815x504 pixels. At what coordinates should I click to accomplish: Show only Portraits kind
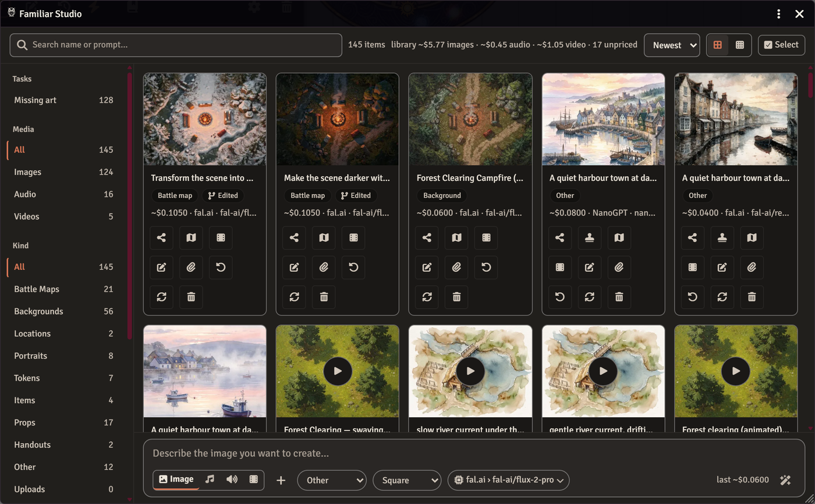coord(63,356)
